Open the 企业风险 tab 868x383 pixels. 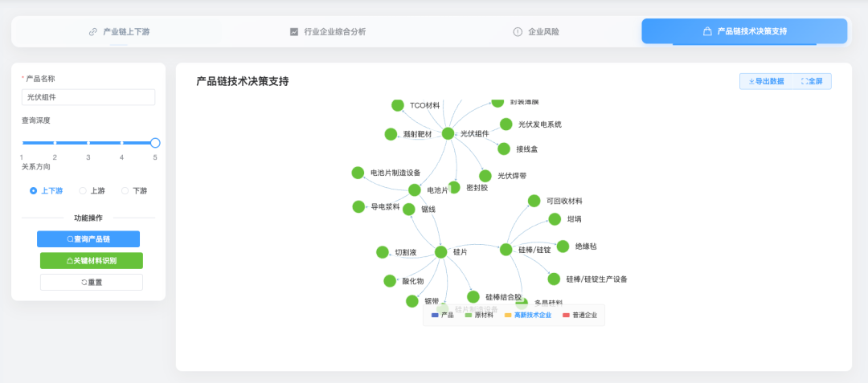[536, 31]
